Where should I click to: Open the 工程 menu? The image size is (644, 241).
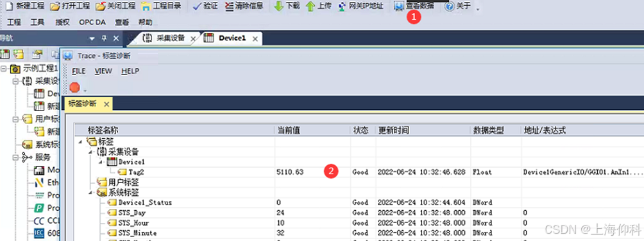click(14, 22)
